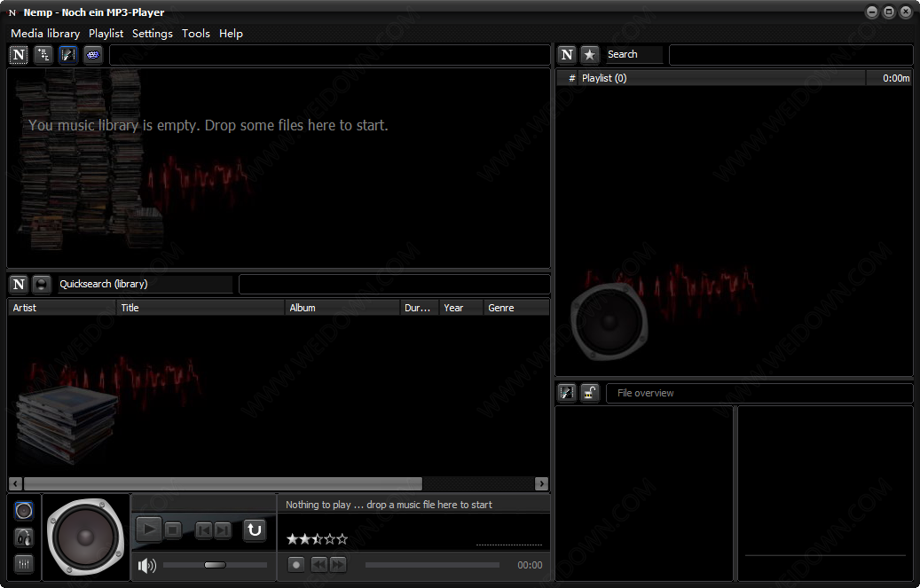Click the record button in player controls
Image resolution: width=920 pixels, height=588 pixels.
[296, 565]
